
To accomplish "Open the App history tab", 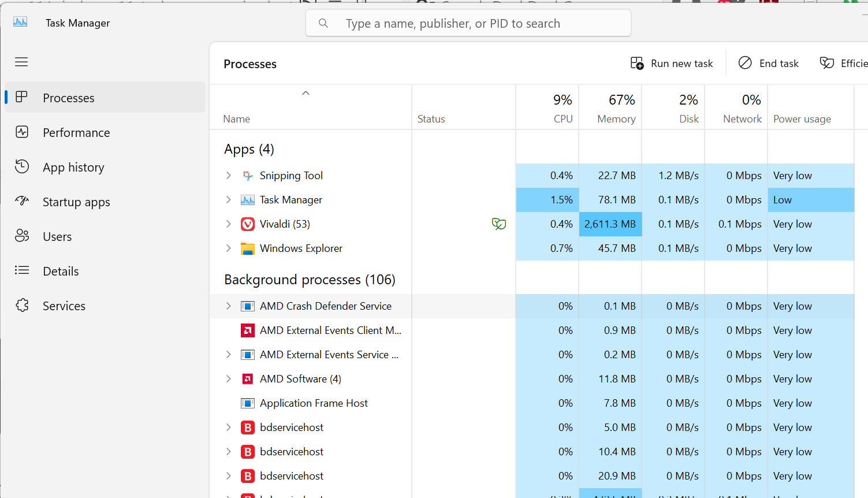I will 105,167.
